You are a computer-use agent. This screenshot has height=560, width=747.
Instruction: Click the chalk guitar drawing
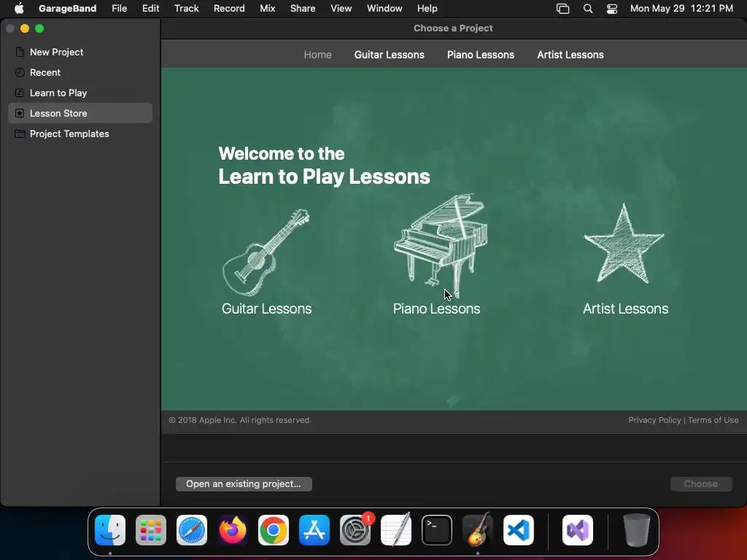(x=266, y=252)
